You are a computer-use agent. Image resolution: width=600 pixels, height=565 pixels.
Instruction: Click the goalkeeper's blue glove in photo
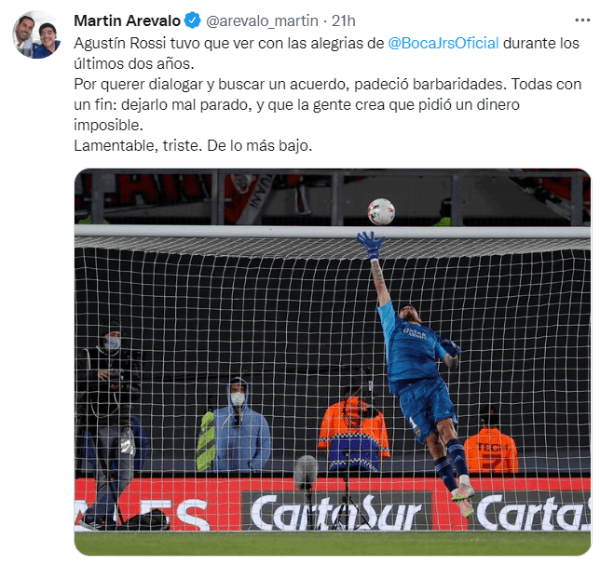coord(370,245)
